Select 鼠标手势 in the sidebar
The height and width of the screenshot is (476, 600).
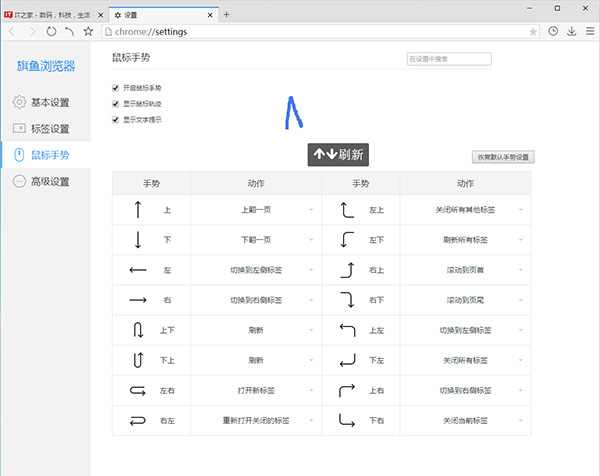click(46, 155)
